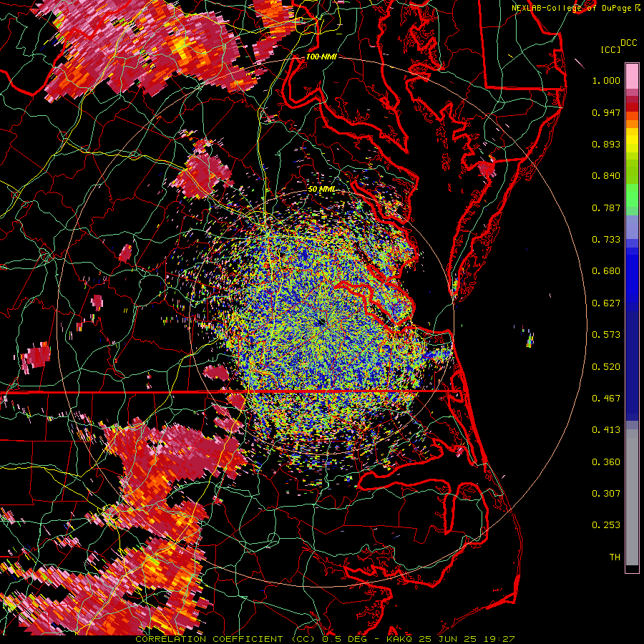This screenshot has width=644, height=644.
Task: Click the 0.360 scale value
Action: pyautogui.click(x=606, y=462)
